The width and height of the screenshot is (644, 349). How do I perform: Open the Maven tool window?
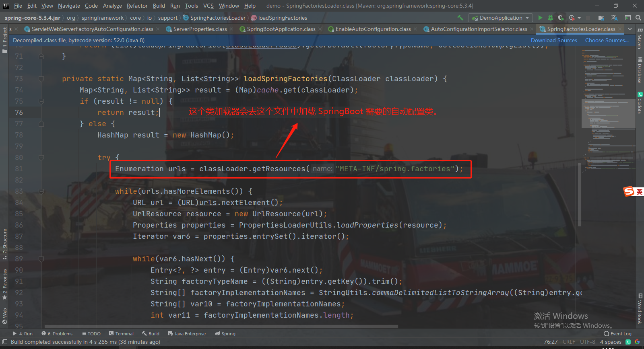[x=640, y=38]
